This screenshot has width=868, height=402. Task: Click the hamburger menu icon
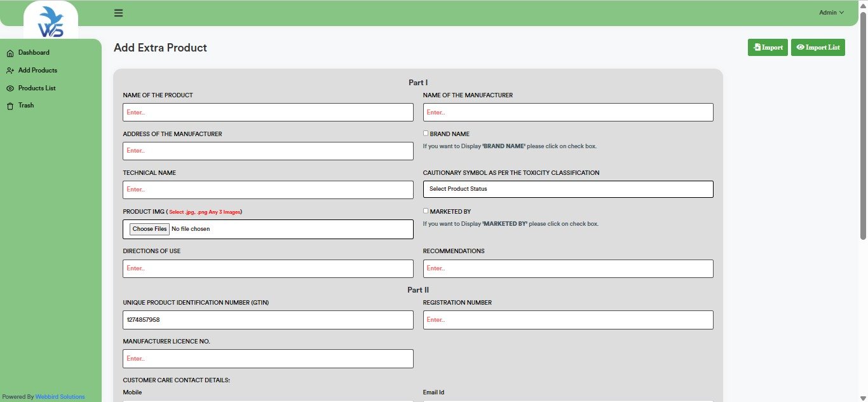[x=118, y=13]
